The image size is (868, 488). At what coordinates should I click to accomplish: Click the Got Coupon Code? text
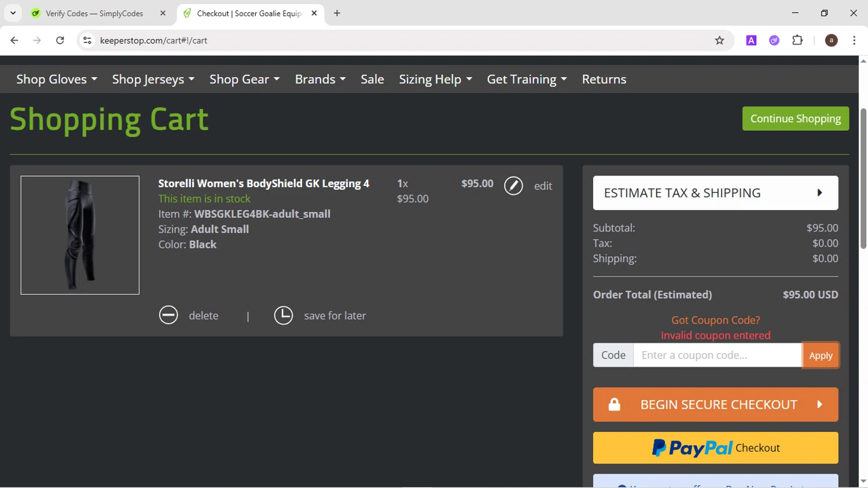pos(716,320)
